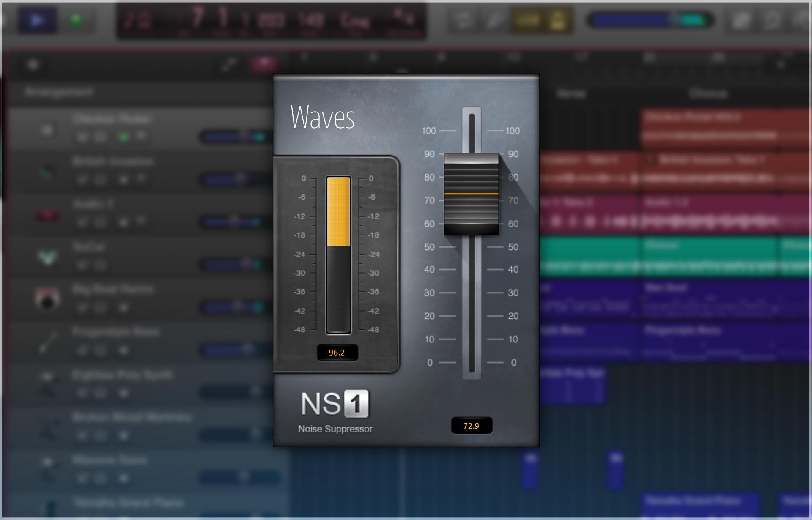Click the add track plus icon
Viewport: 812px width, 520px height.
pos(33,65)
